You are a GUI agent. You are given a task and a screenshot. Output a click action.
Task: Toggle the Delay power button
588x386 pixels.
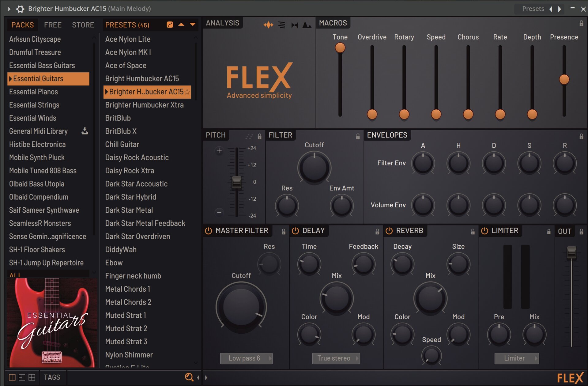click(x=295, y=231)
